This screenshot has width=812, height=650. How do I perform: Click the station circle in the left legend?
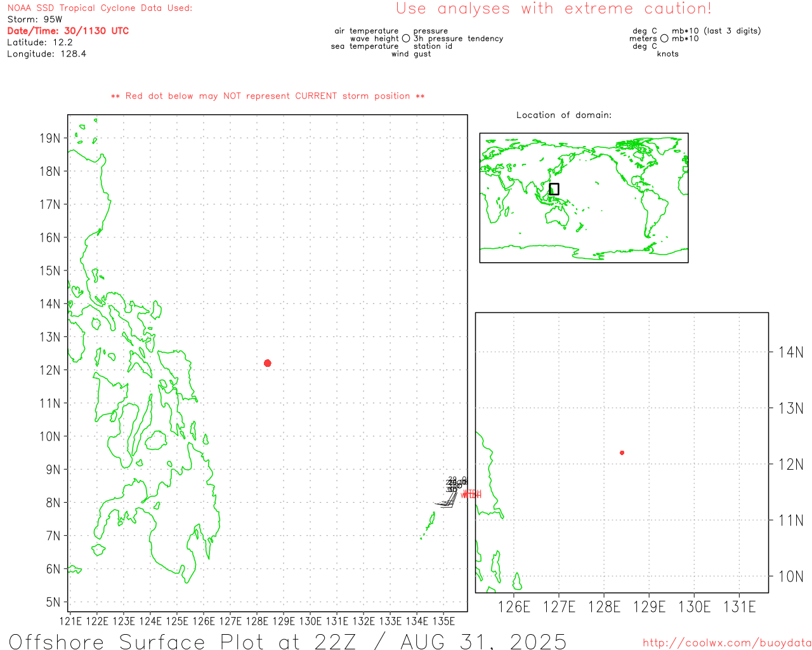click(406, 39)
